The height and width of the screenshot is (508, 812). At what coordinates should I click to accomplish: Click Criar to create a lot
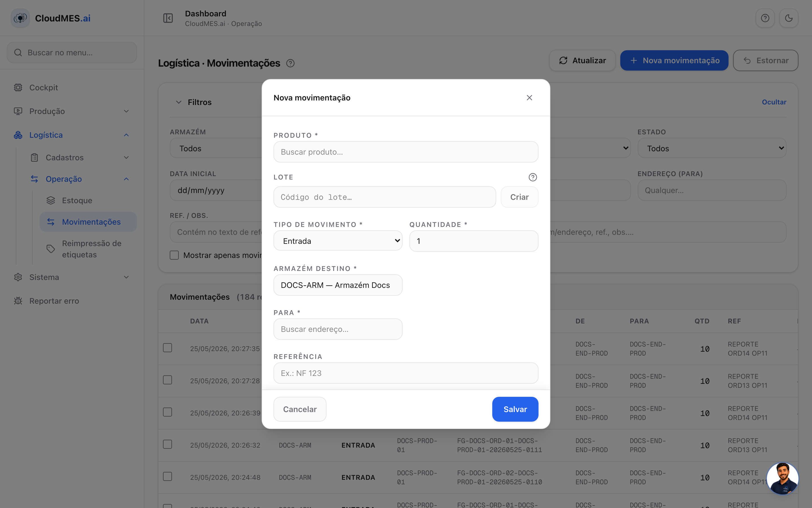(519, 197)
